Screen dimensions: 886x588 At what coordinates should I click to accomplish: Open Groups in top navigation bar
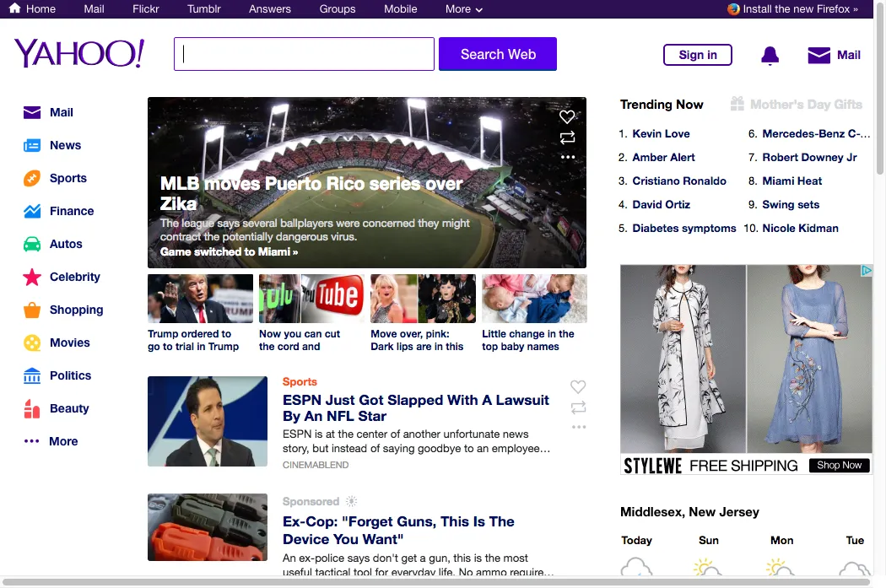tap(338, 9)
